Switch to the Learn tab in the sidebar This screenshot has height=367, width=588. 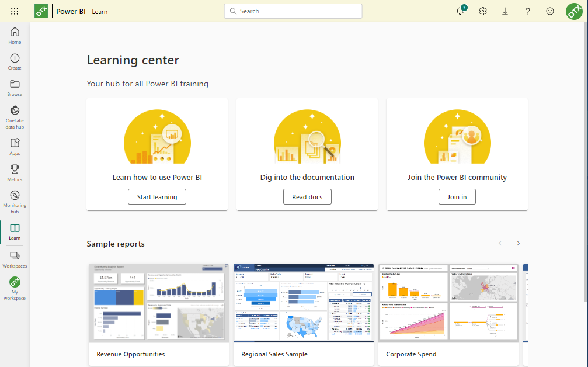[14, 230]
